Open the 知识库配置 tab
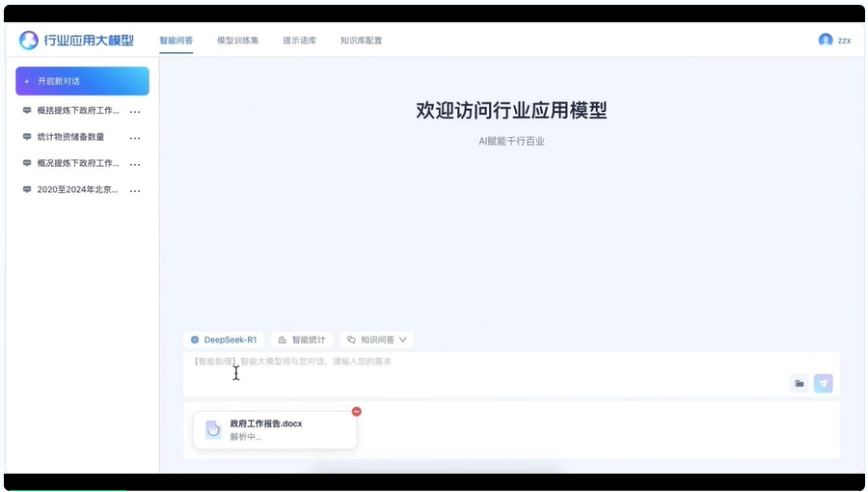Screen dimensions: 868x492 tap(361, 41)
